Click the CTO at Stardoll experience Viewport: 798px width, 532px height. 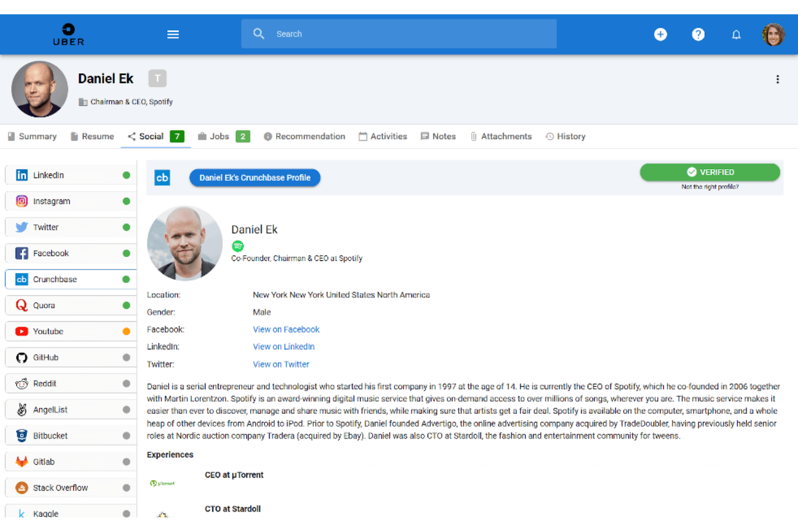(x=232, y=509)
